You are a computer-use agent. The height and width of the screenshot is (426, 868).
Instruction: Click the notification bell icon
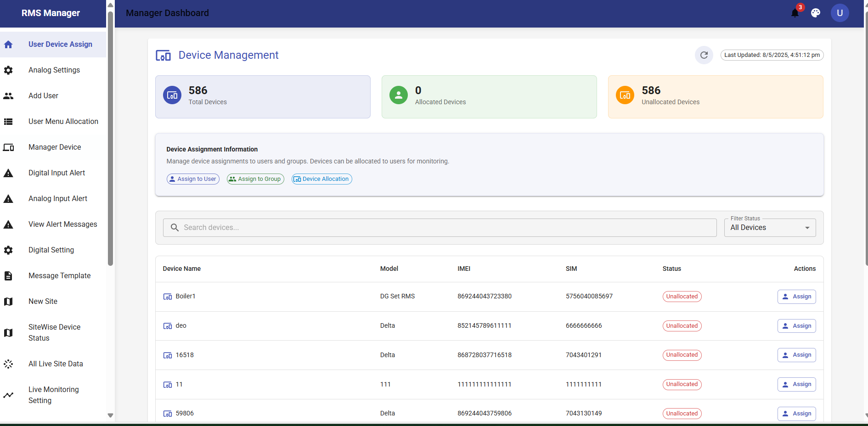pos(795,13)
